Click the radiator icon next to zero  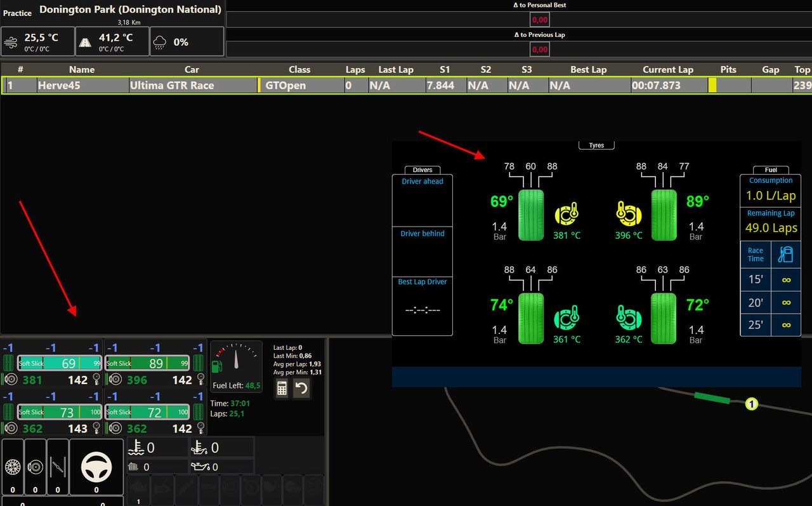[133, 467]
